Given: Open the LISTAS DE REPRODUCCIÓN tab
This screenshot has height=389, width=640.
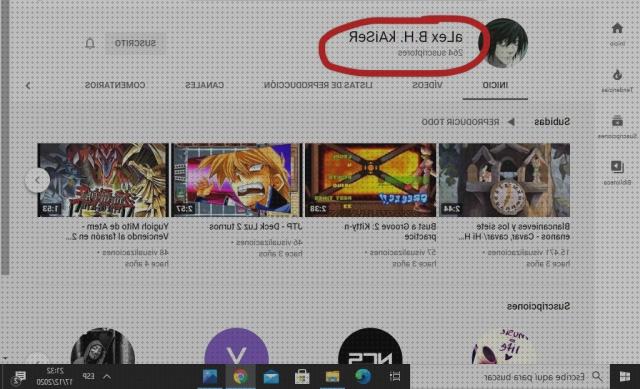Looking at the screenshot, I should (x=318, y=85).
